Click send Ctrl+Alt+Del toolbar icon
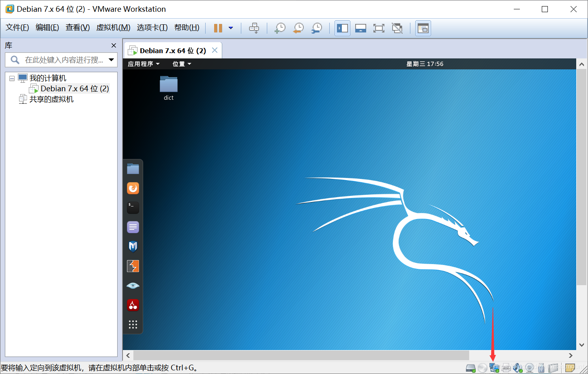588x374 pixels. [254, 28]
